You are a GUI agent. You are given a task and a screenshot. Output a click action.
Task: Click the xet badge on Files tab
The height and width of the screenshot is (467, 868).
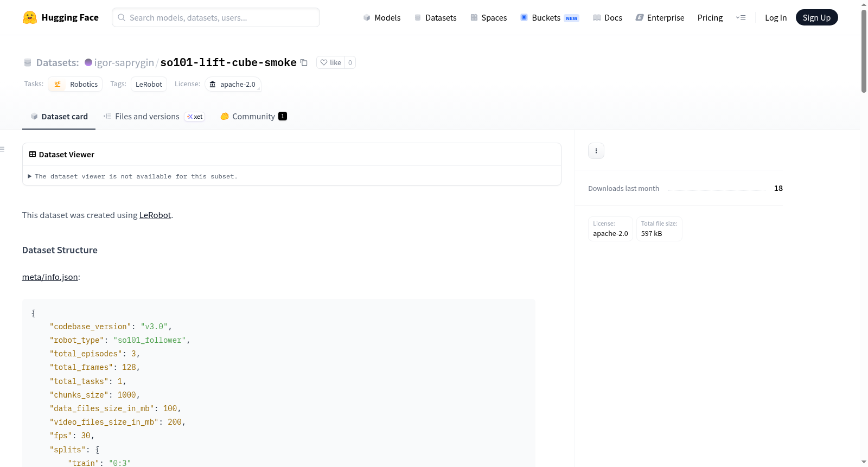195,117
